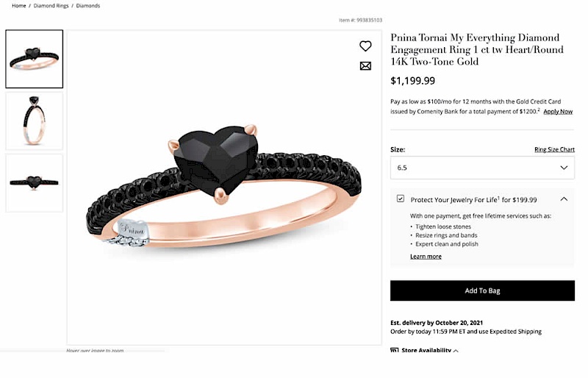This screenshot has width=588, height=378.
Task: Open Diamond Rings breadcrumb link
Action: pos(50,6)
